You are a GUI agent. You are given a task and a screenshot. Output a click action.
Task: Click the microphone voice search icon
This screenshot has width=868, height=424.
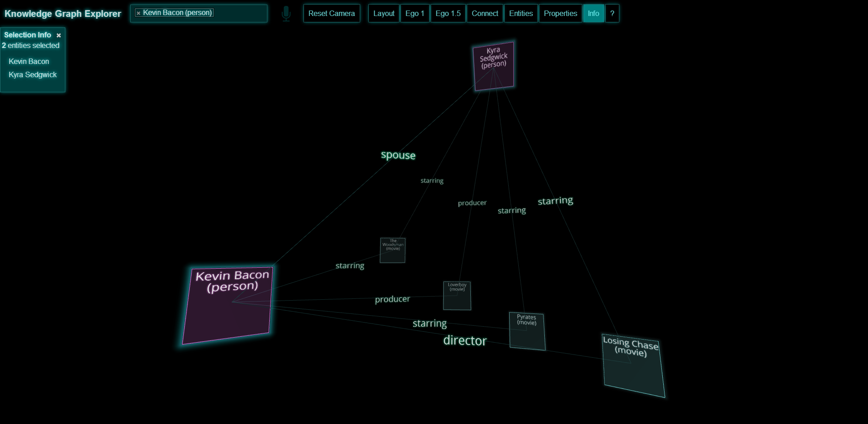pos(286,14)
